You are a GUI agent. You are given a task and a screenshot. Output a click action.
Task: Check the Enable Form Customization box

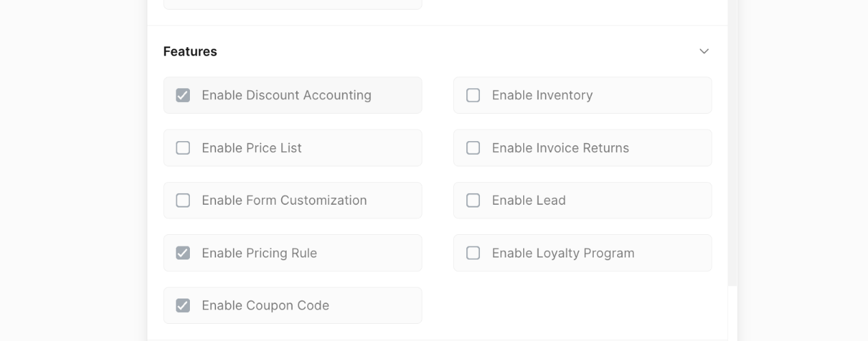pyautogui.click(x=183, y=201)
